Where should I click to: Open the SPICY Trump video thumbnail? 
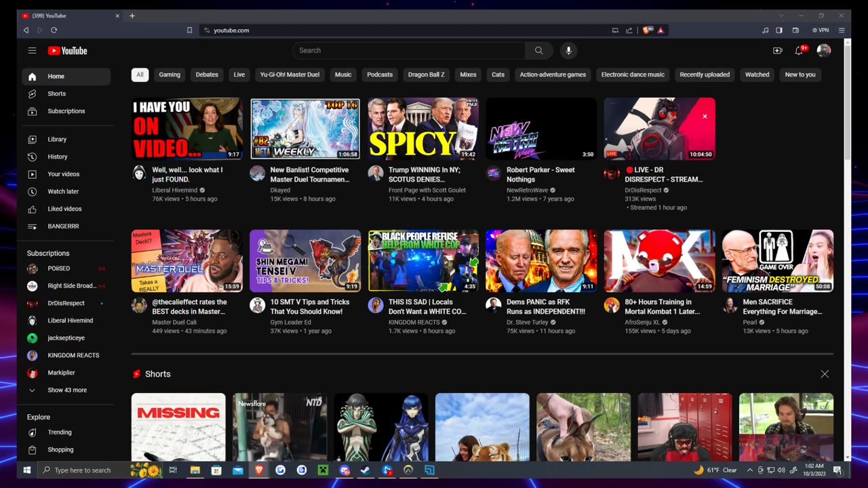423,129
